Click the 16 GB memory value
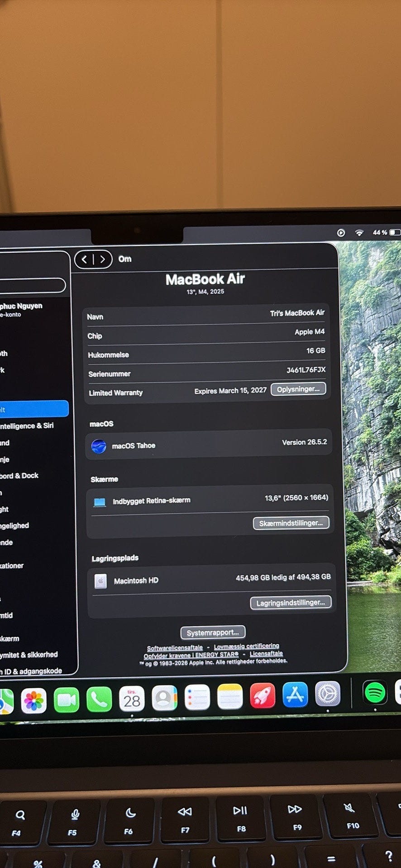Screen dimensions: 401x868 [x=316, y=351]
